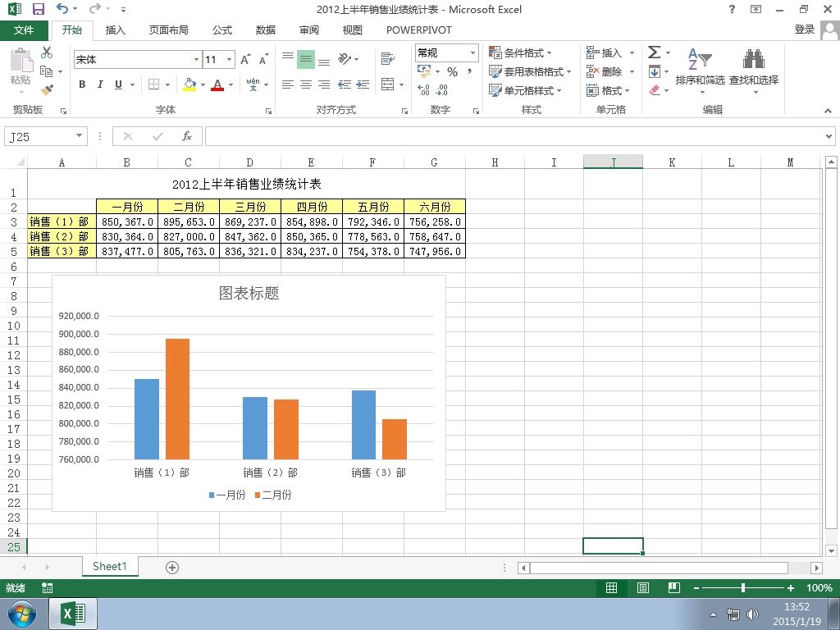Open the 文件 File tab
The image size is (840, 630).
coord(24,30)
